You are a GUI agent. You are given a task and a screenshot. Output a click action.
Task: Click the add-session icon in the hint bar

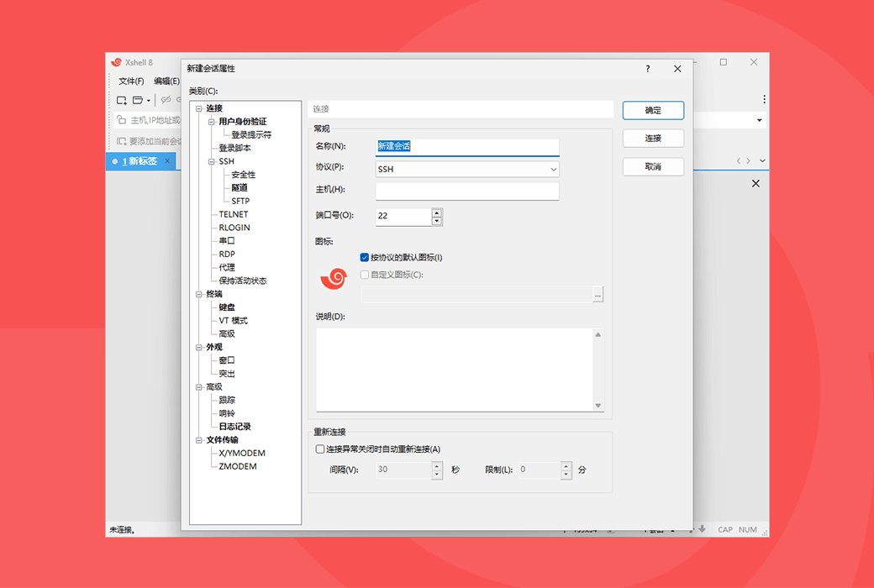click(x=122, y=141)
